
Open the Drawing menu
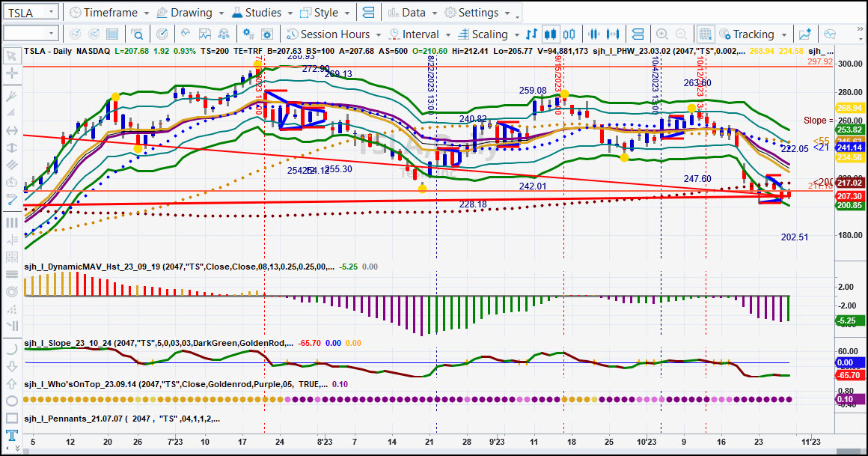pos(185,12)
